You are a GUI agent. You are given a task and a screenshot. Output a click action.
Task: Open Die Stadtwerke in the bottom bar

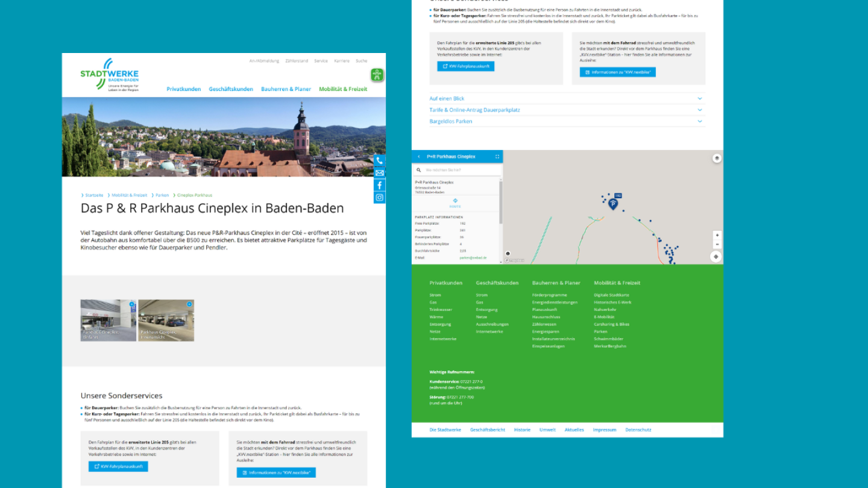pyautogui.click(x=445, y=430)
